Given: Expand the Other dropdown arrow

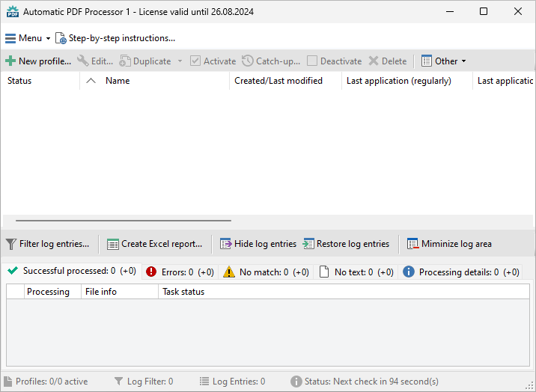Looking at the screenshot, I should pos(463,61).
